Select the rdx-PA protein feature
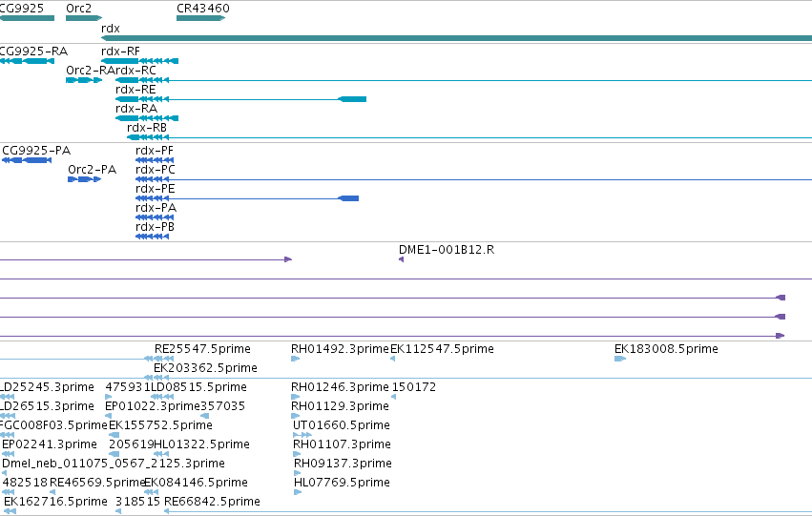The image size is (812, 516). [155, 217]
